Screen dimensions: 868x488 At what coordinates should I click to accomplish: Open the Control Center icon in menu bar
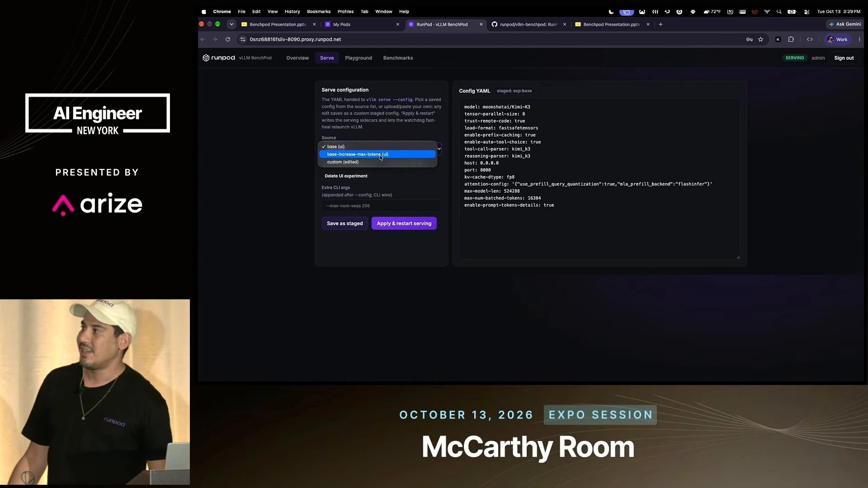point(807,12)
